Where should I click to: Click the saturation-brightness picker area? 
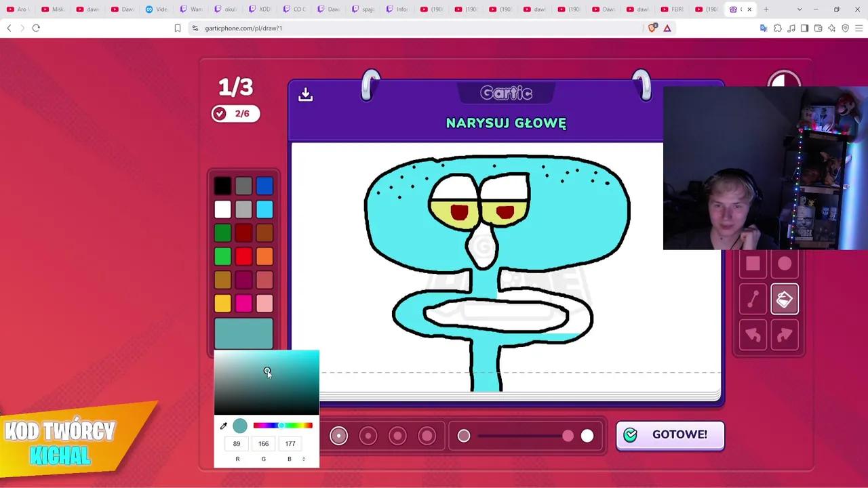[x=267, y=382]
